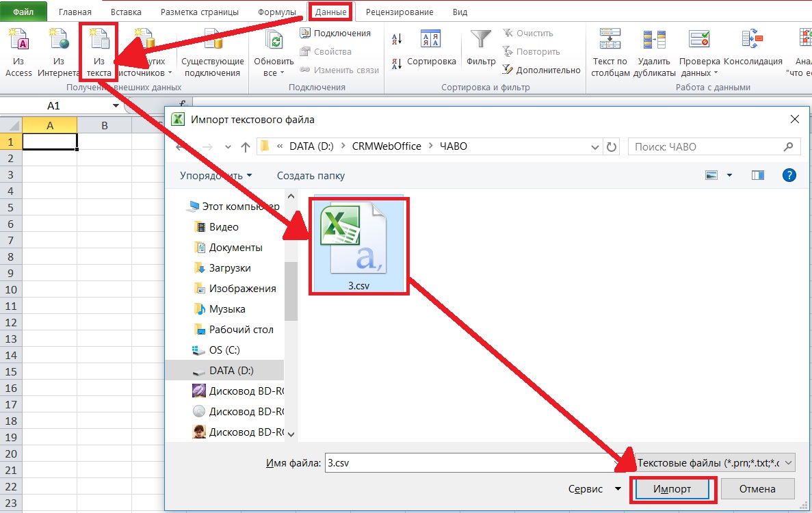The height and width of the screenshot is (513, 812).
Task: Click the Фильтр funnel icon
Action: [481, 42]
